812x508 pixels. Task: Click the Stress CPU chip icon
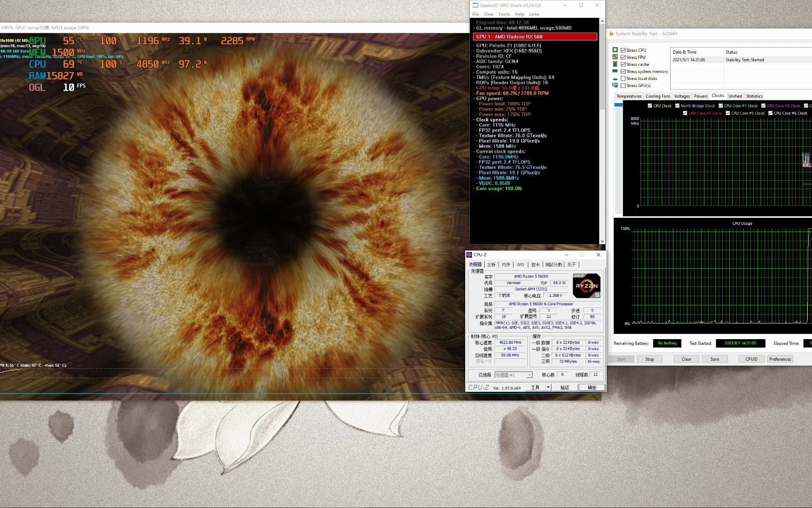pyautogui.click(x=615, y=50)
